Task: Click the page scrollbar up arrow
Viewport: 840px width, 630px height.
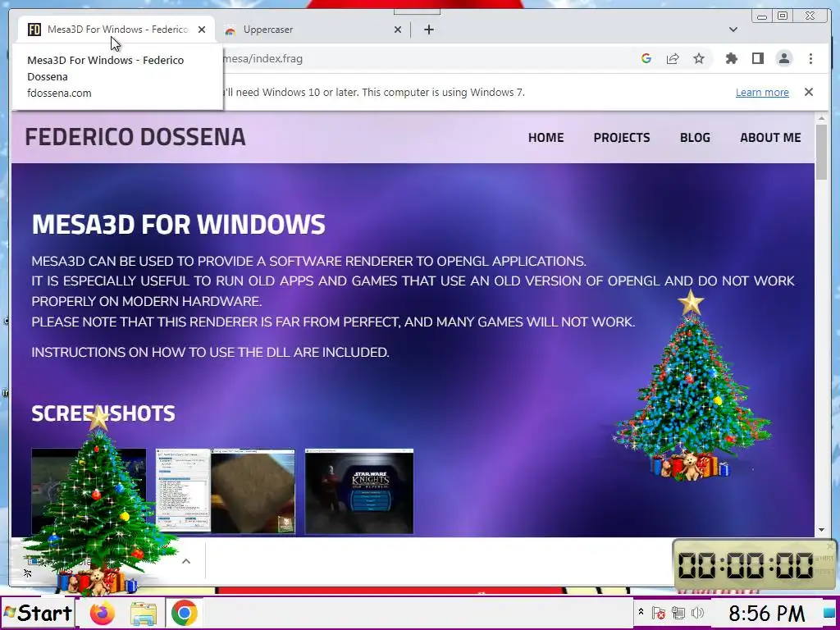Action: click(822, 118)
